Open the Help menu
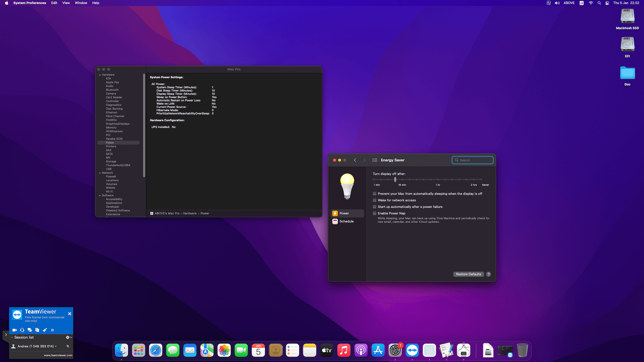Viewport: 644px width, 362px height. [96, 3]
